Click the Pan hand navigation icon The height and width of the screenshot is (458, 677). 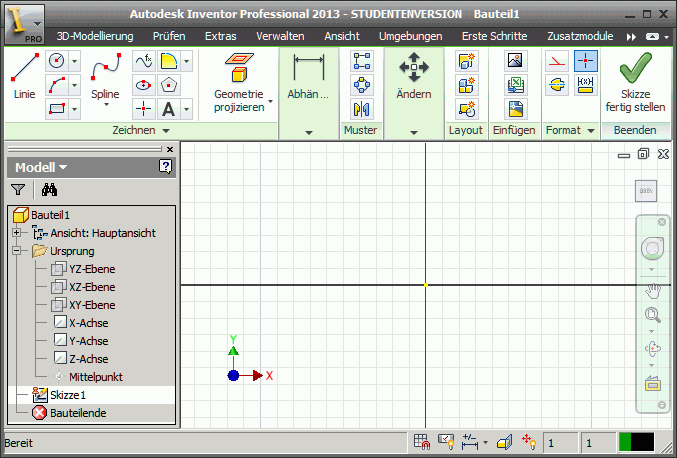(x=654, y=291)
